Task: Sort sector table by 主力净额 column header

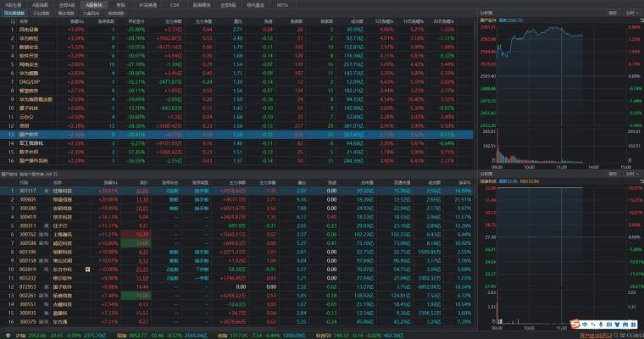Action: click(x=174, y=21)
